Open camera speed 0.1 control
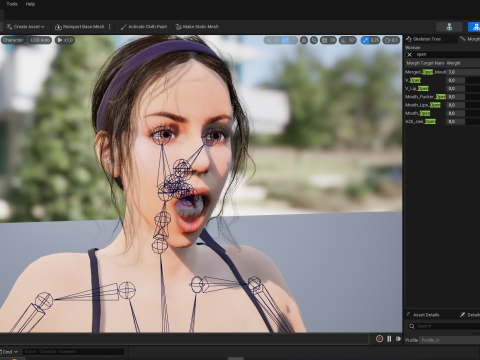 tap(391, 40)
